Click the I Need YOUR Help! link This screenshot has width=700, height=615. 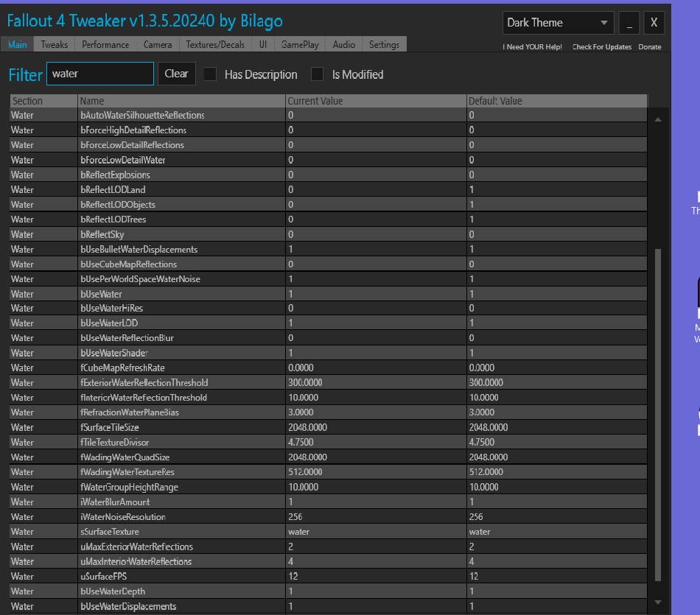pos(532,47)
